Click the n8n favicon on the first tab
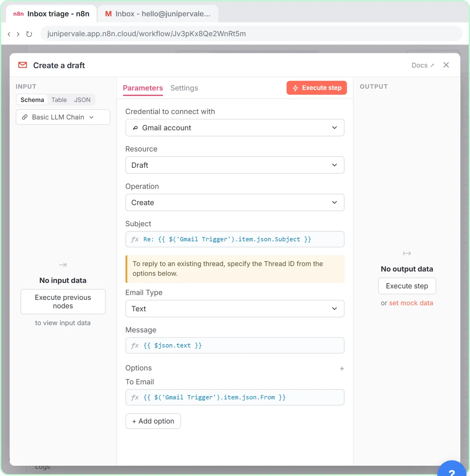Screen dimensions: 470x476 [18, 14]
